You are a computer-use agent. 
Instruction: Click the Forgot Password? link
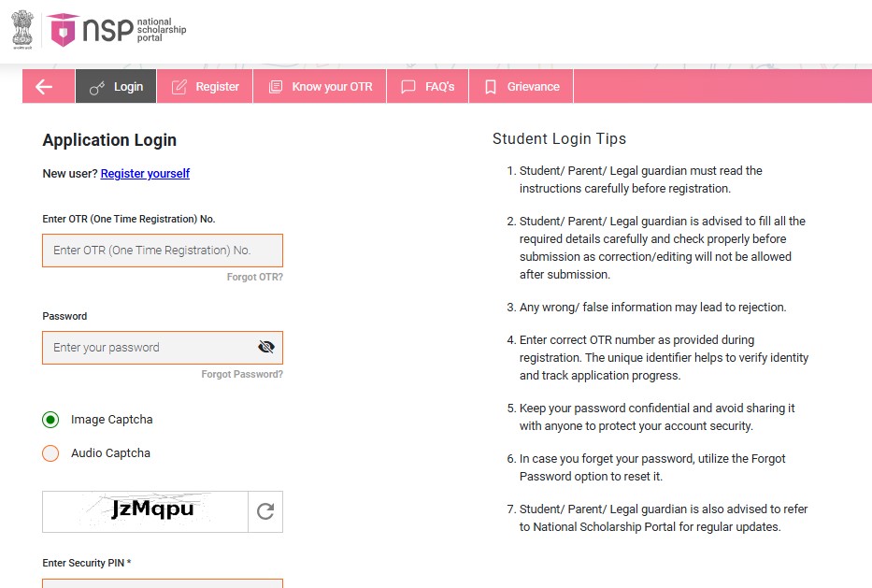coord(242,374)
